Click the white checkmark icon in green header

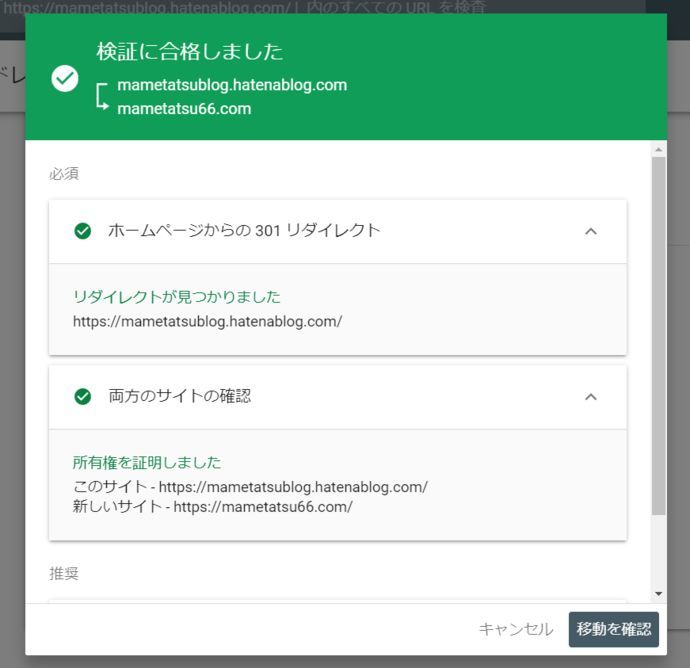[x=65, y=79]
